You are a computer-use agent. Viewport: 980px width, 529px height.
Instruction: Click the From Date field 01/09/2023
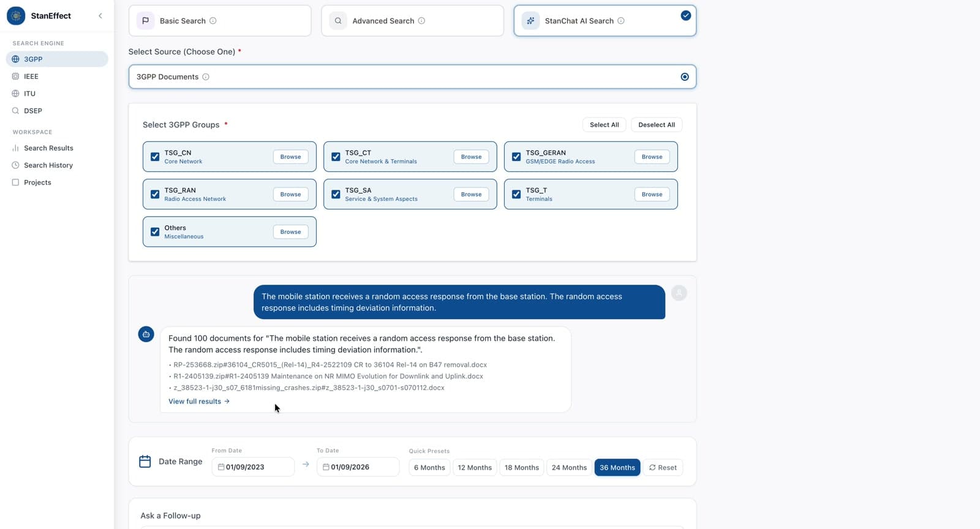point(253,467)
